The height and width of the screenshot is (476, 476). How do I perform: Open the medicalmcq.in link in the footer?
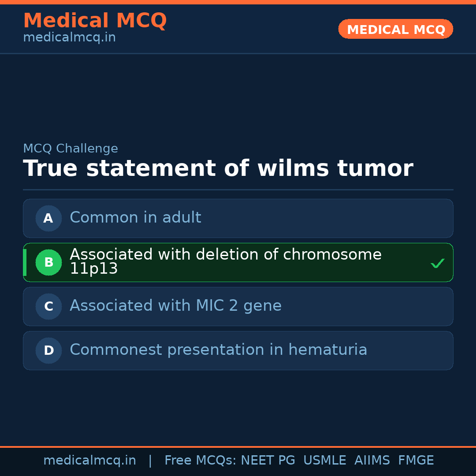pyautogui.click(x=89, y=461)
